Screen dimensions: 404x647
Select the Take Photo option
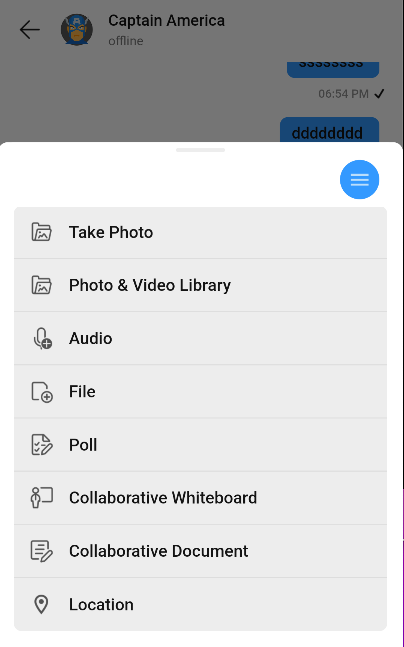(201, 232)
